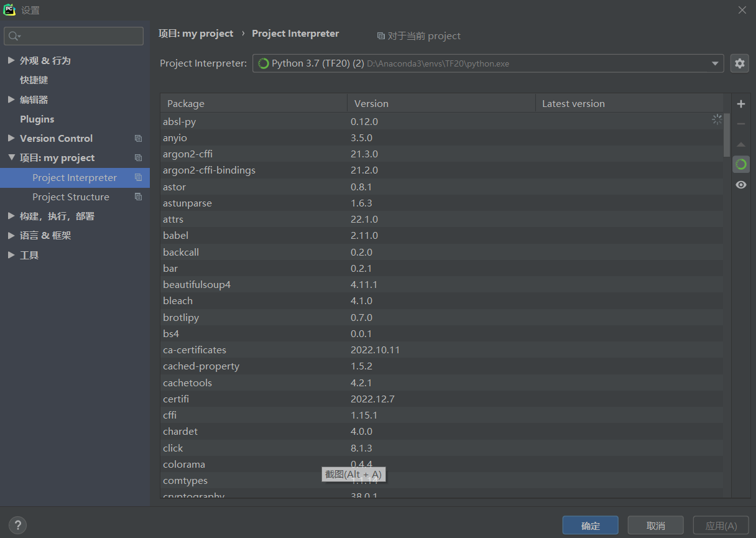Click the copy icon beside Version Control
The width and height of the screenshot is (756, 538).
[138, 139]
